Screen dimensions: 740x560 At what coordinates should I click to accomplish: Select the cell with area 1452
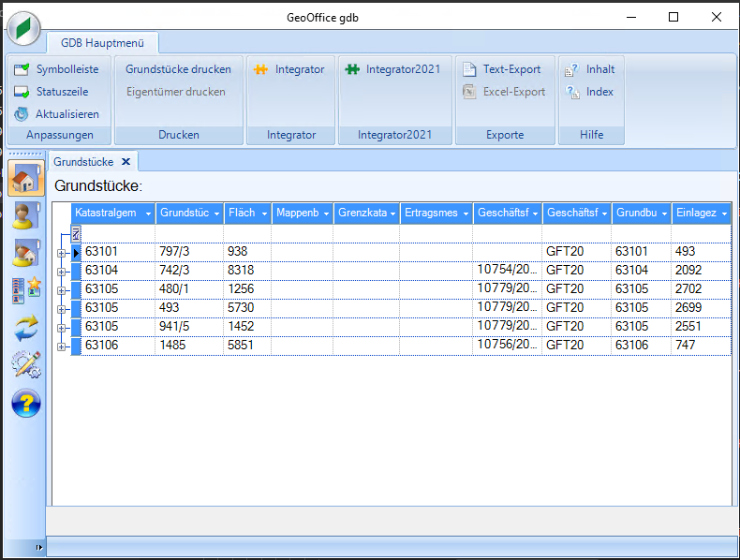pyautogui.click(x=247, y=327)
